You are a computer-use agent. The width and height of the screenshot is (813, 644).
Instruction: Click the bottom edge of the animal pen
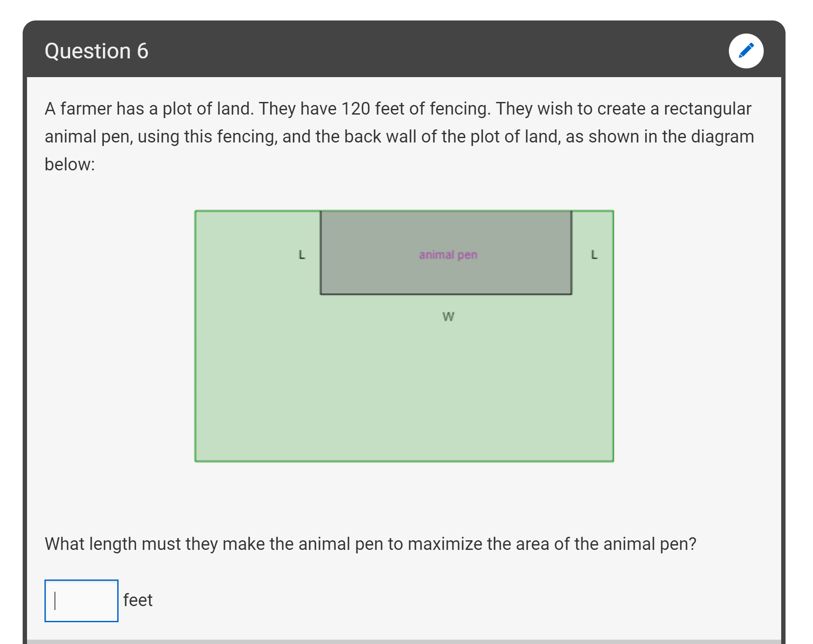446,294
